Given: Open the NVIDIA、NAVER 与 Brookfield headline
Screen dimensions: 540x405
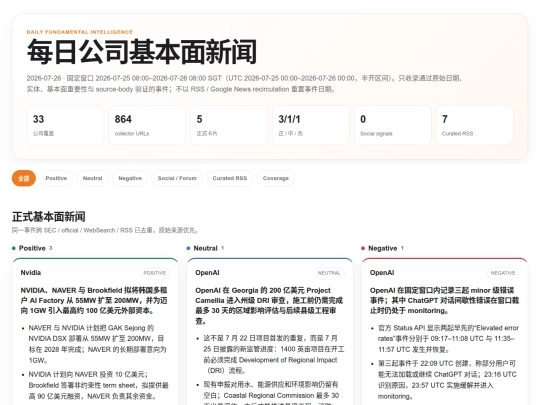Looking at the screenshot, I should click(x=94, y=300).
